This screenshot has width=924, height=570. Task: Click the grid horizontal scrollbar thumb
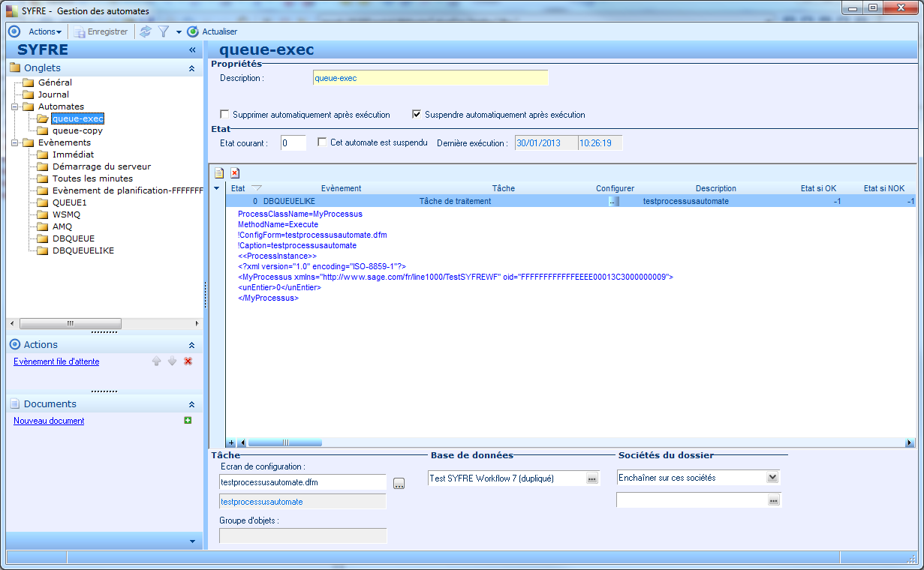[284, 443]
